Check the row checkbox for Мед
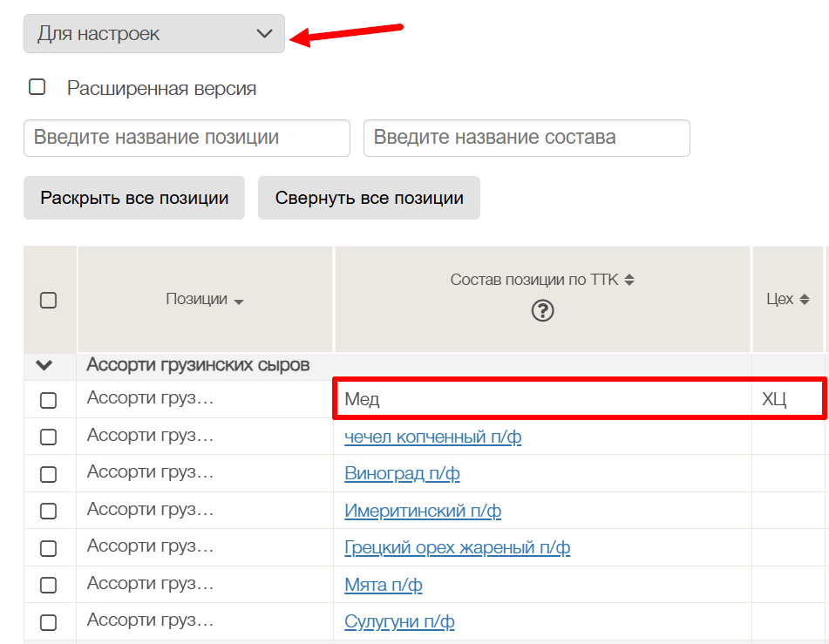 click(x=49, y=400)
